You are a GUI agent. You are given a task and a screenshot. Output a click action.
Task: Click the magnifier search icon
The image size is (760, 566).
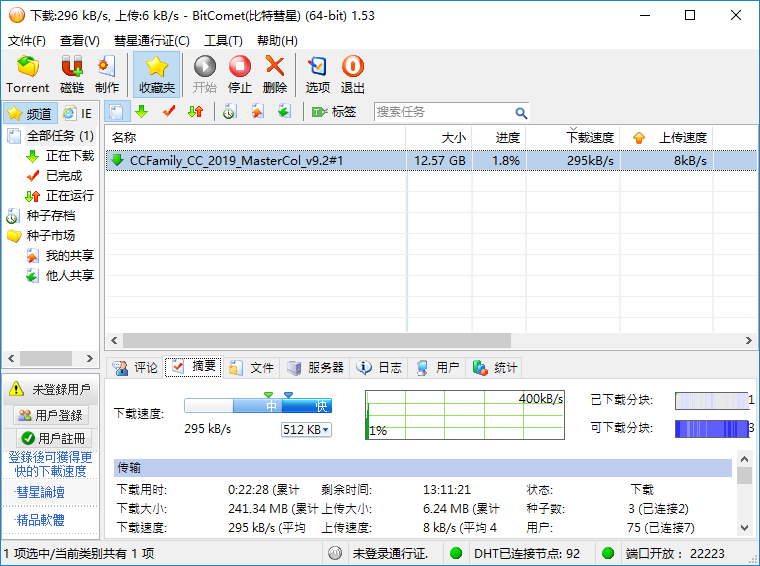[x=521, y=113]
